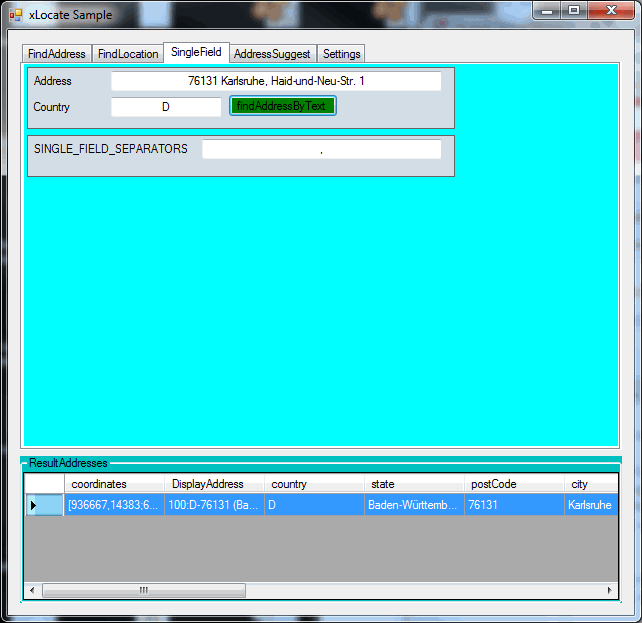Click the xLocate Sample app icon in title bar
The image size is (642, 623).
[x=15, y=15]
